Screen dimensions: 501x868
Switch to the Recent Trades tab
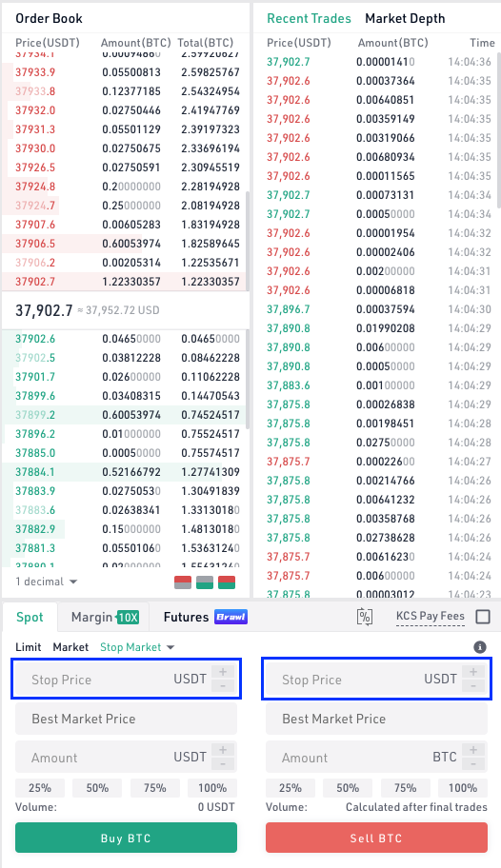309,18
